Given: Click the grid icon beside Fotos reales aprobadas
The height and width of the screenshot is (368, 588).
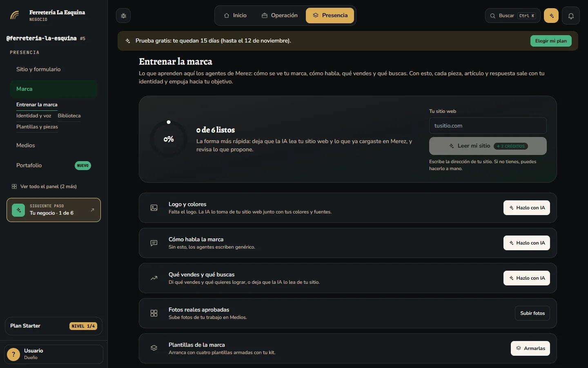Looking at the screenshot, I should [x=154, y=313].
